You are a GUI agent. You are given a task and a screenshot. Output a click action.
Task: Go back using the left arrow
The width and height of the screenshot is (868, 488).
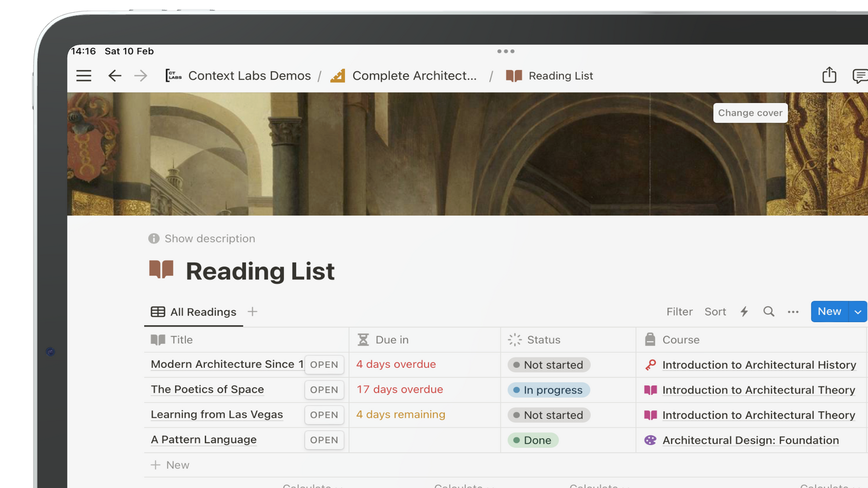coord(115,76)
